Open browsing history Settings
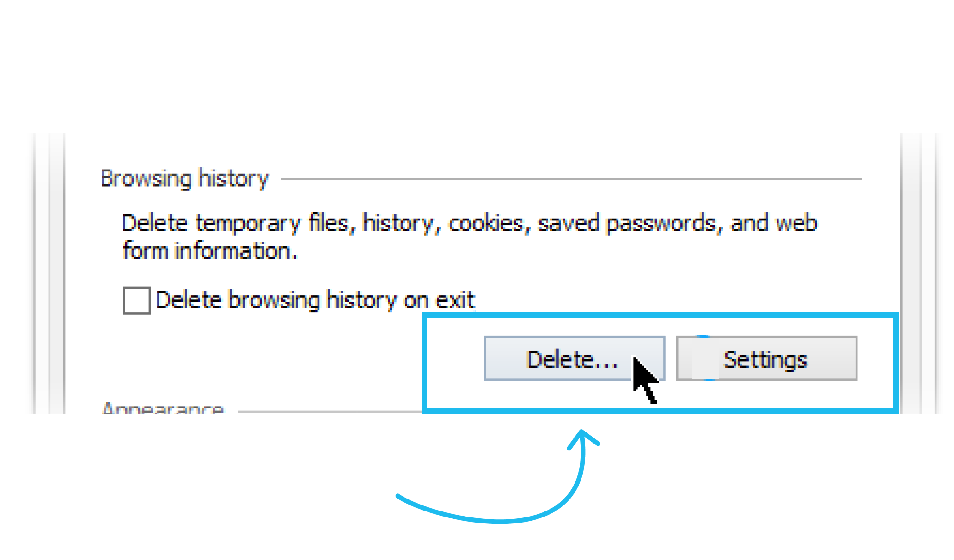 pyautogui.click(x=766, y=359)
